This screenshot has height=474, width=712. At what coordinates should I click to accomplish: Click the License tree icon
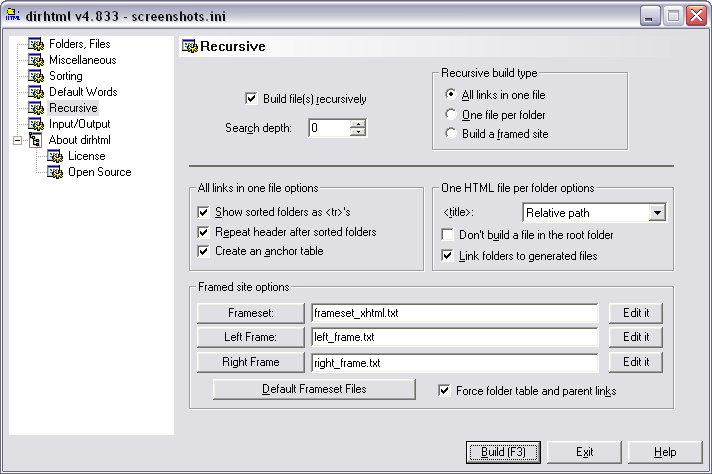[55, 156]
